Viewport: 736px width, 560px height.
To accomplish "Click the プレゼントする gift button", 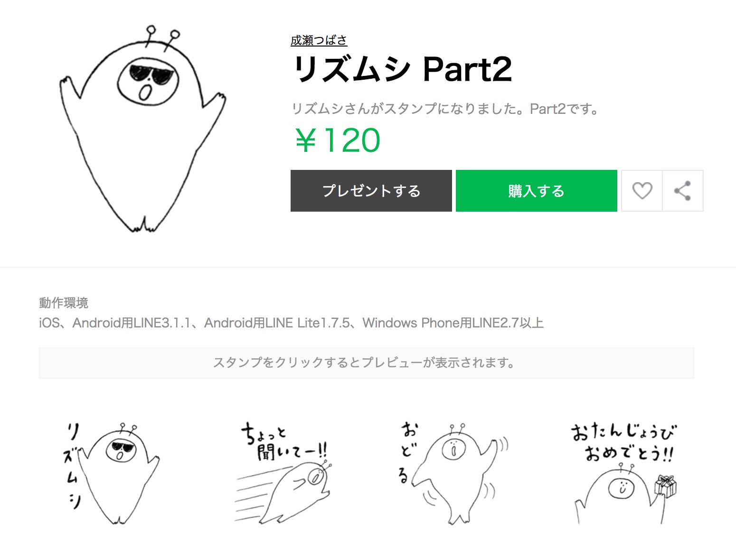I will 371,191.
